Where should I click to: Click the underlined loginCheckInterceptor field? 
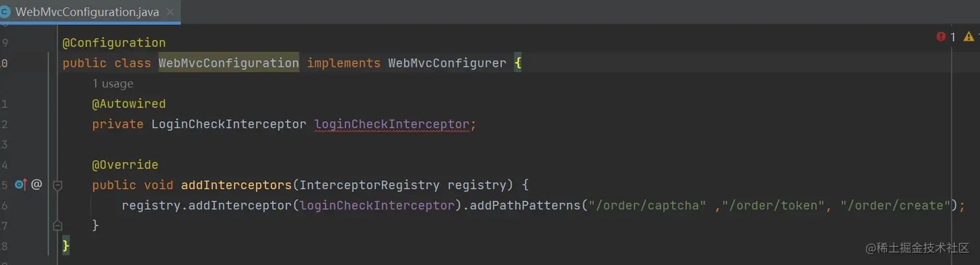tap(391, 124)
